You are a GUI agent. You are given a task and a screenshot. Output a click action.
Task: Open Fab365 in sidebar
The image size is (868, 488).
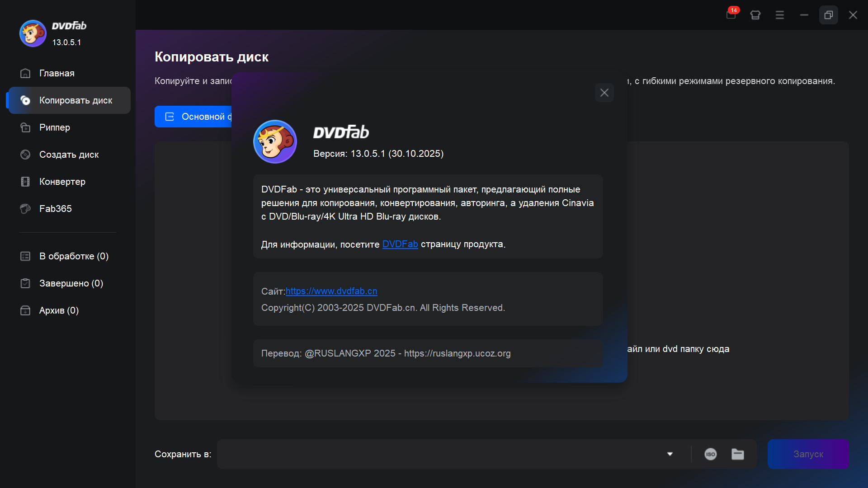click(55, 209)
